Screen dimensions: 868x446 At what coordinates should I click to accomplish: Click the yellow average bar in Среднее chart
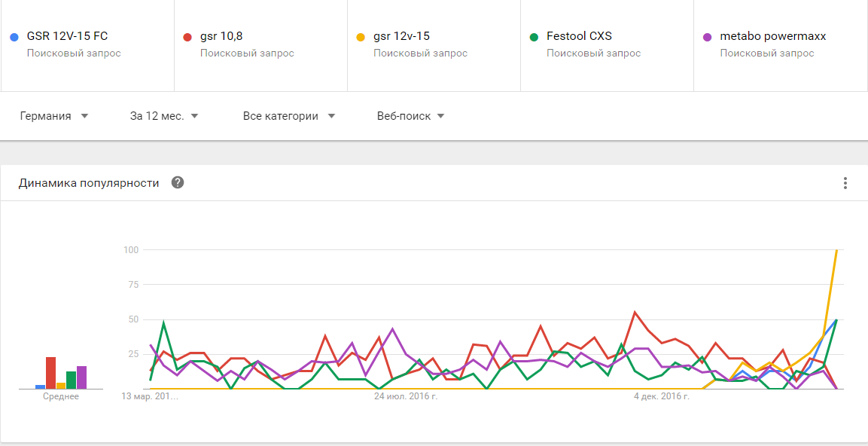point(61,386)
